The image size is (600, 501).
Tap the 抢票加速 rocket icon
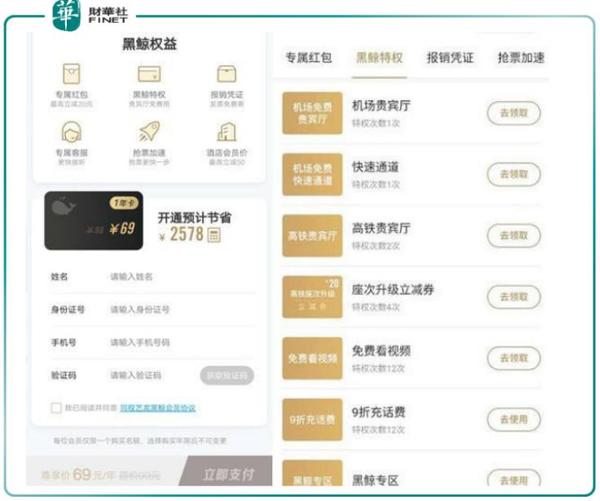149,131
